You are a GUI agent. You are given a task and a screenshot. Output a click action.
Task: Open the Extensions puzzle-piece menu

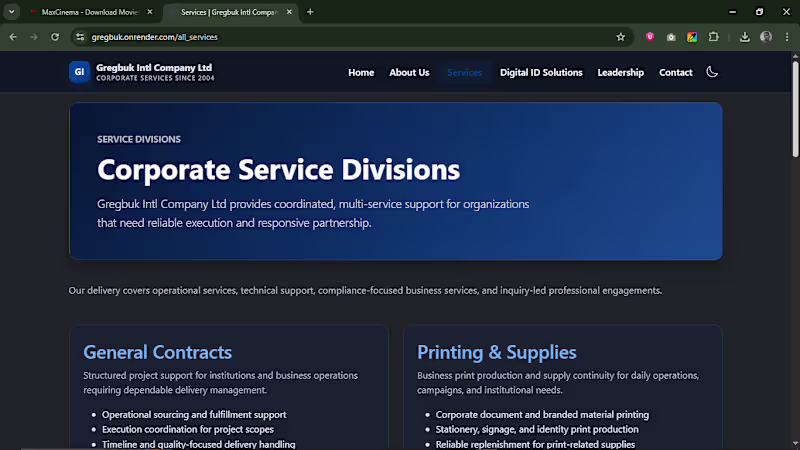pos(714,37)
